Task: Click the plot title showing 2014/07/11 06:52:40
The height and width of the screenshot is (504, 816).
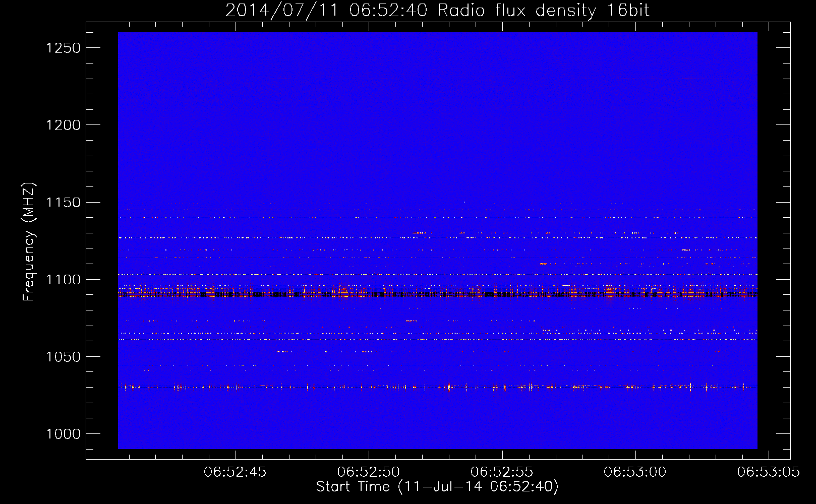Action: click(x=437, y=11)
